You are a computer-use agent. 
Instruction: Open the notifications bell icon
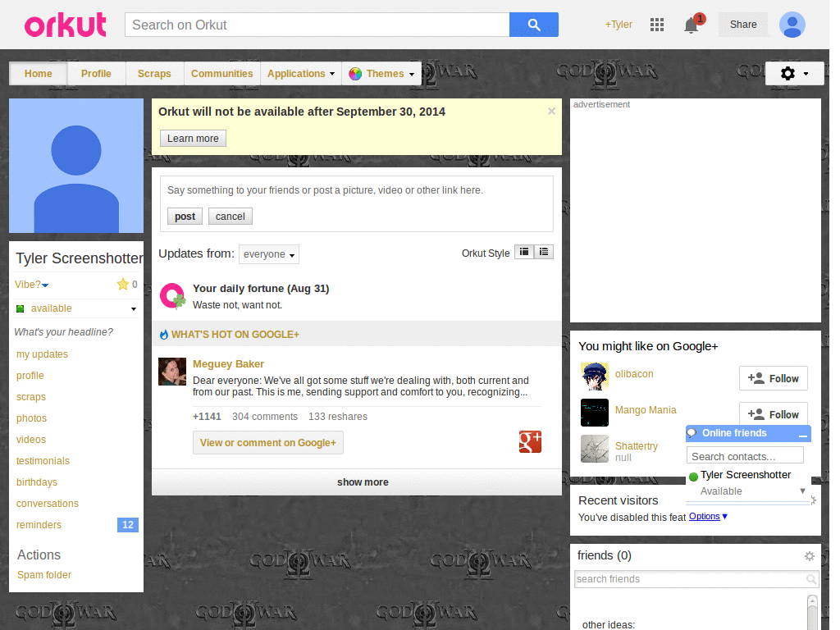tap(692, 25)
